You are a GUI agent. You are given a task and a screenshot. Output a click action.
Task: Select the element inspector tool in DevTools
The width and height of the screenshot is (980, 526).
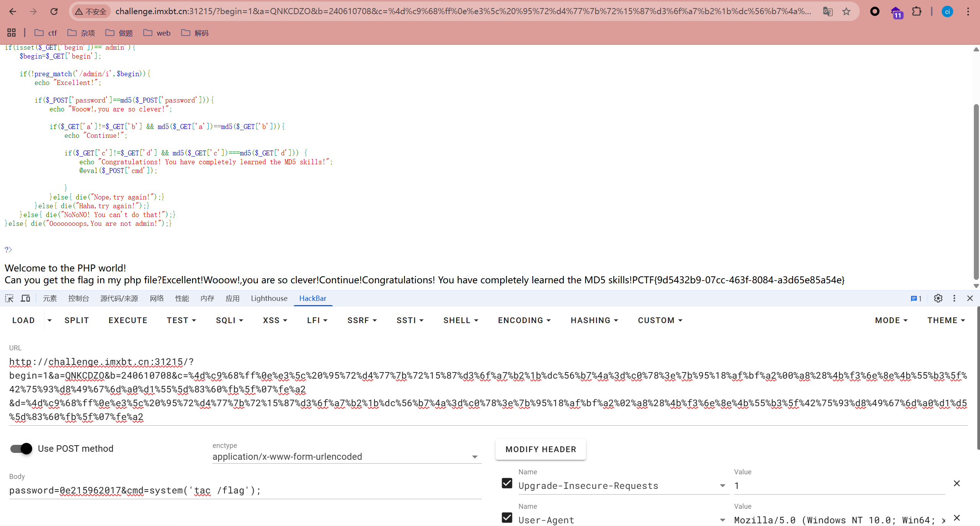click(x=9, y=298)
